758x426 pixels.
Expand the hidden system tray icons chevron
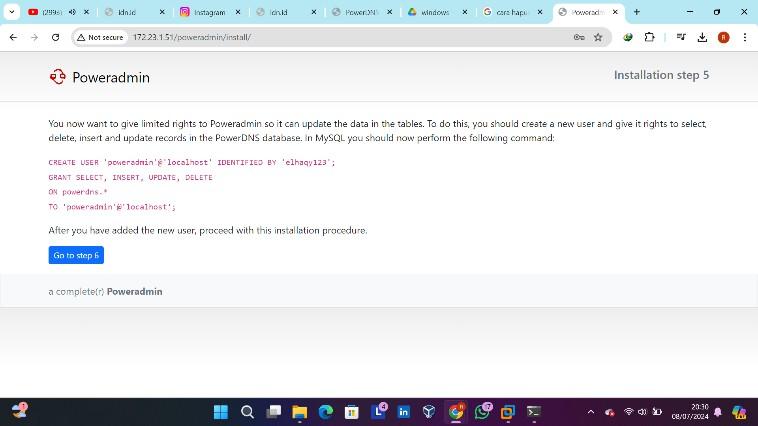[591, 412]
